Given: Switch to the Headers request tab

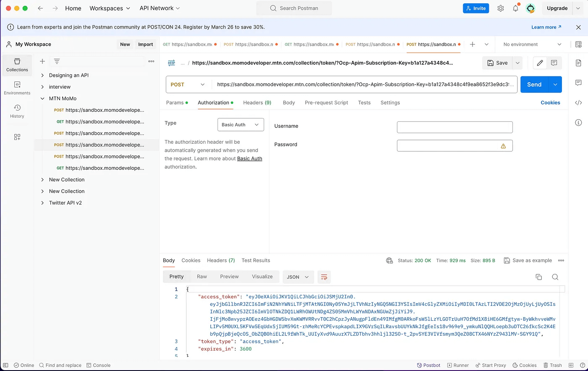Looking at the screenshot, I should click(257, 103).
